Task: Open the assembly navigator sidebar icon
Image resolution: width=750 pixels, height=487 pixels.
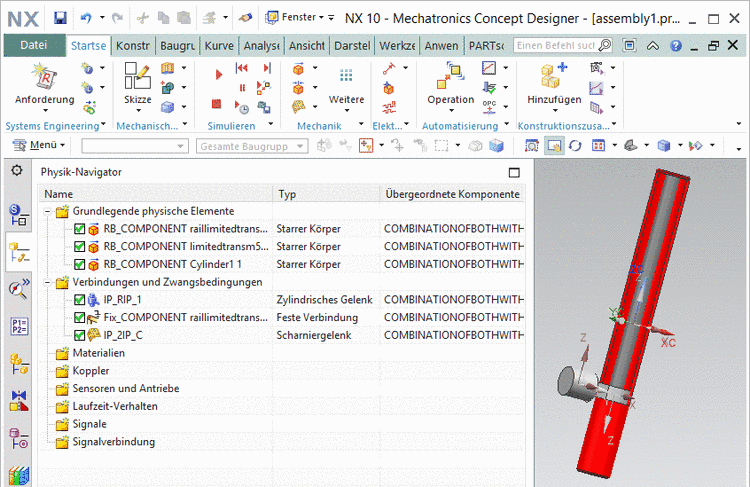Action: pyautogui.click(x=19, y=364)
